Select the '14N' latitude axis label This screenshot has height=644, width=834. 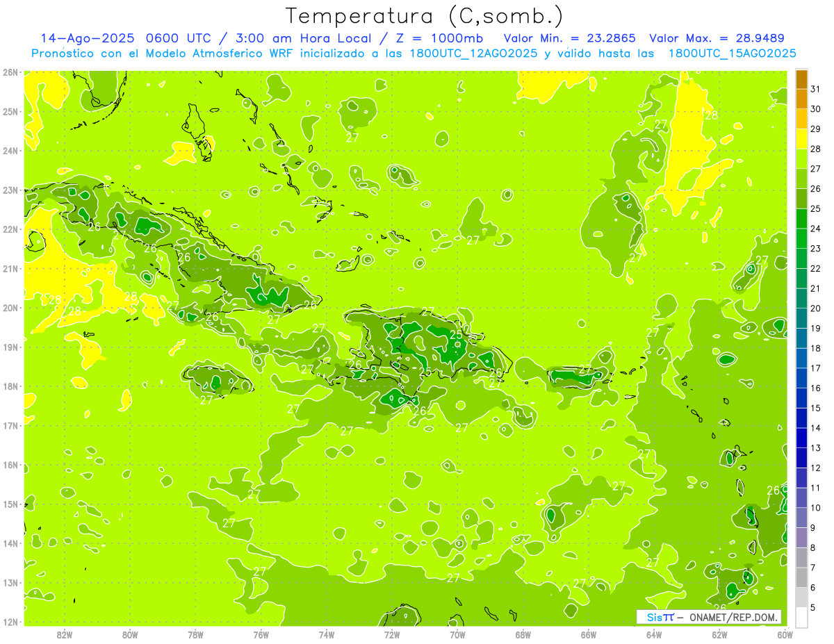10,543
